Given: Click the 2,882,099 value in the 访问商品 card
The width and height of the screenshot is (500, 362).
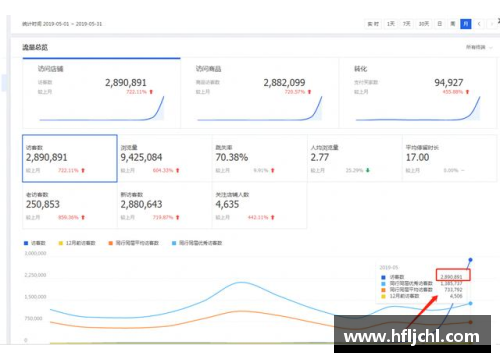Looking at the screenshot, I should (284, 83).
